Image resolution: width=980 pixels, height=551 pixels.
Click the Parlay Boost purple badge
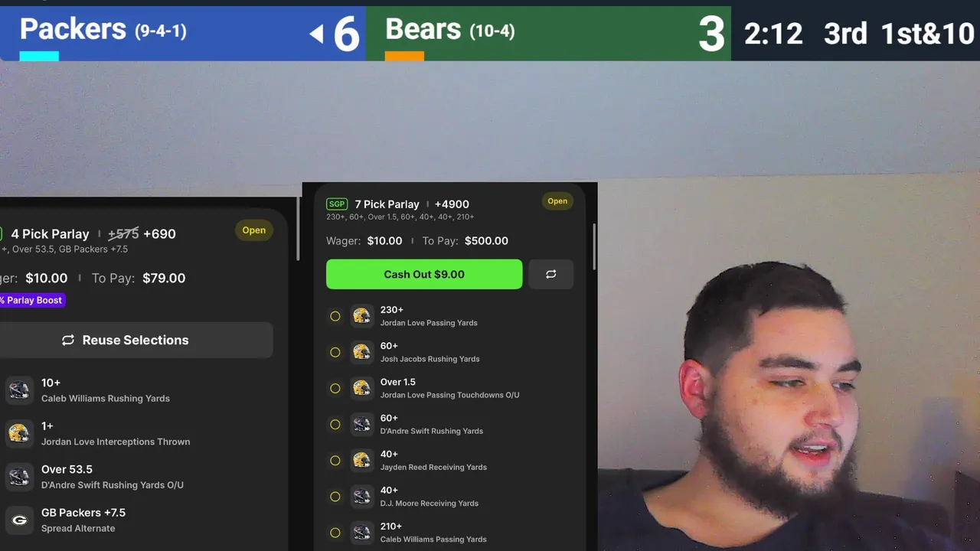[x=31, y=300]
